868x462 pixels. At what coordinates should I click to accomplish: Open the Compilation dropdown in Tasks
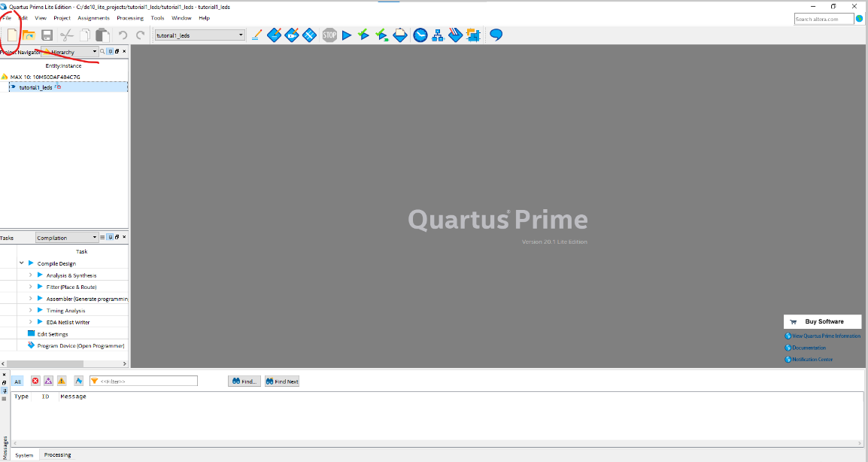click(67, 238)
